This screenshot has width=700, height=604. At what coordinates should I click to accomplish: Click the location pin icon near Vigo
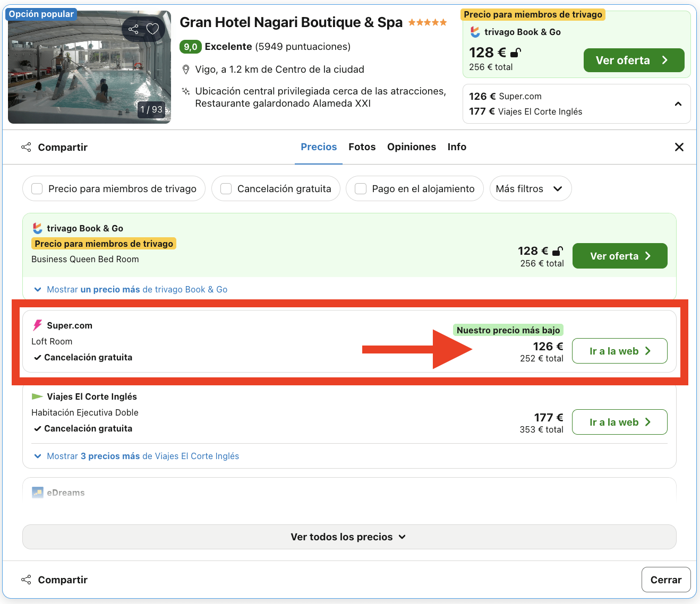pos(186,70)
